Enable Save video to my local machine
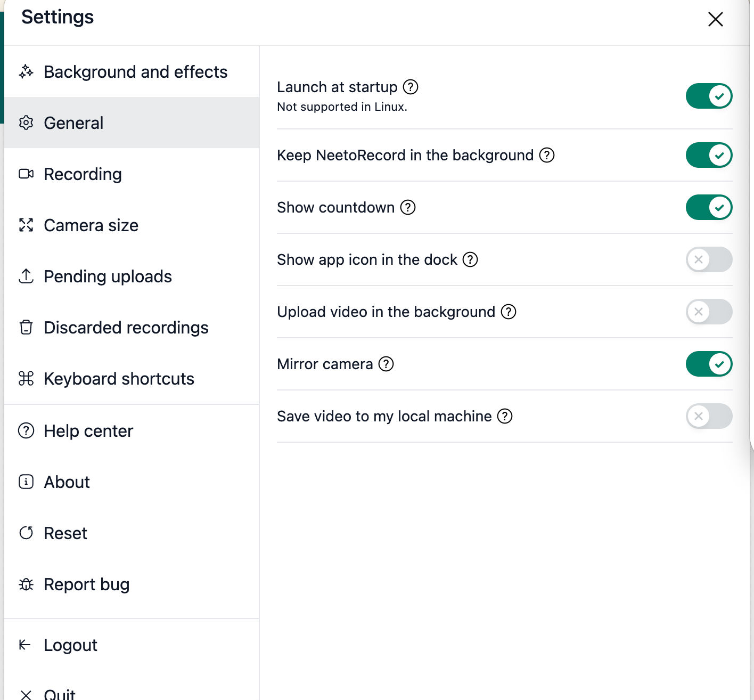This screenshot has height=700, width=754. [709, 416]
